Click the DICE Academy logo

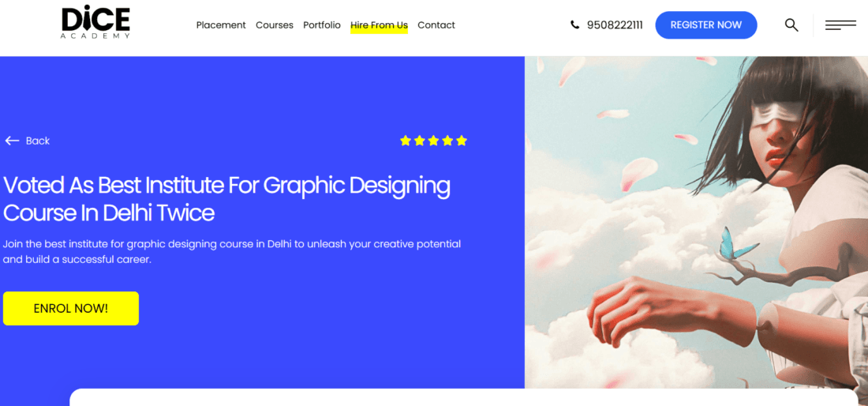(x=95, y=22)
